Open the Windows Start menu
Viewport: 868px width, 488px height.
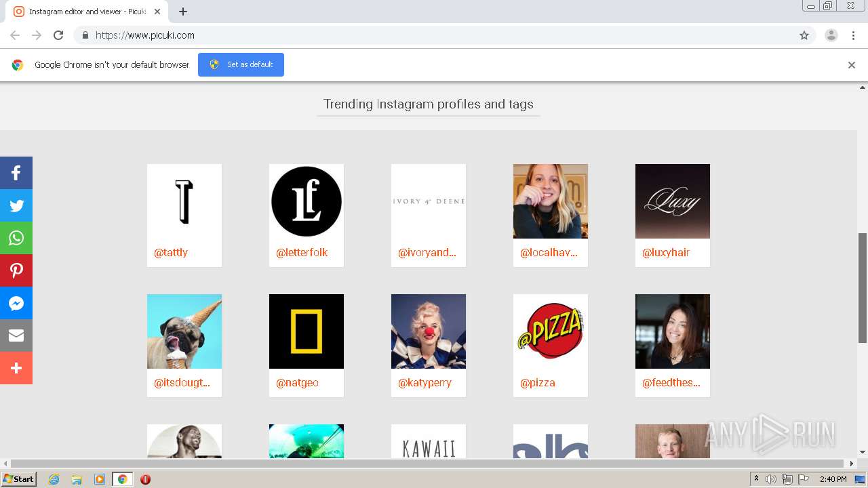19,479
